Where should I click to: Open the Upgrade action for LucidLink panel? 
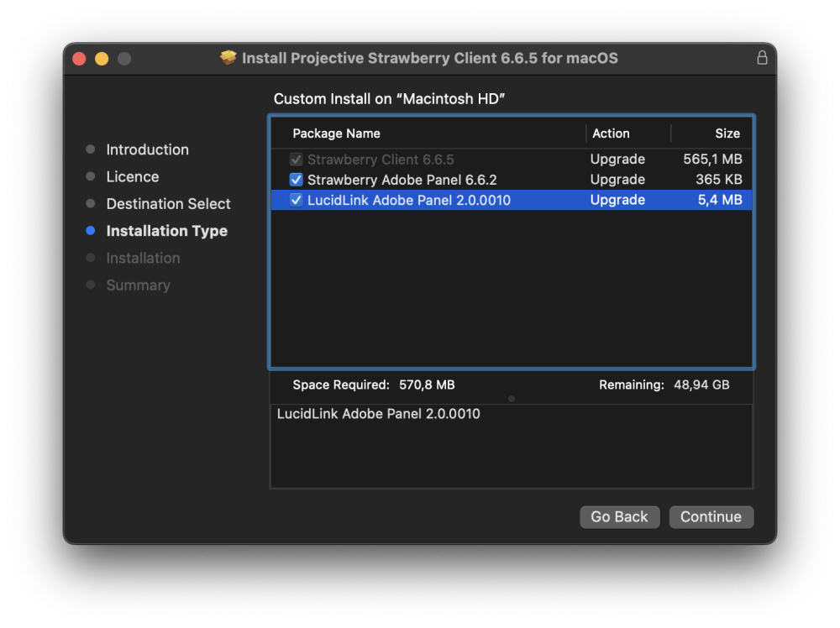(x=617, y=200)
